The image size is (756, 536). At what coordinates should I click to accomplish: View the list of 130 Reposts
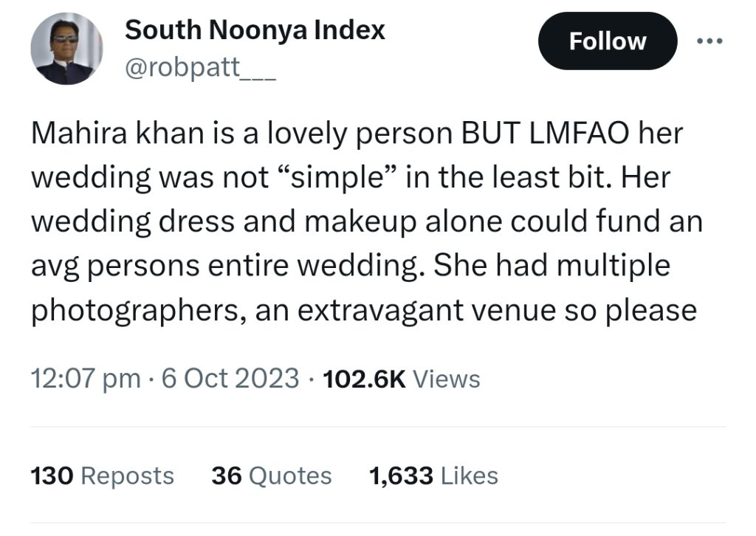pyautogui.click(x=102, y=475)
